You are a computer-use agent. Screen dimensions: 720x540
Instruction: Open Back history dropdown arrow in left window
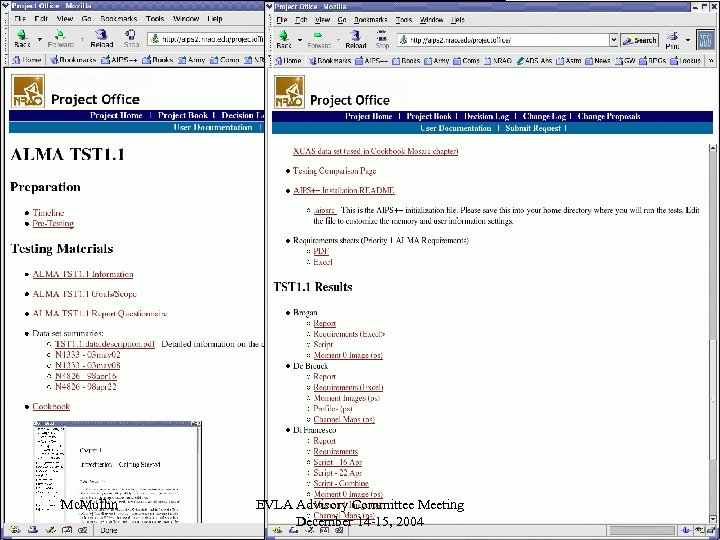(x=39, y=39)
